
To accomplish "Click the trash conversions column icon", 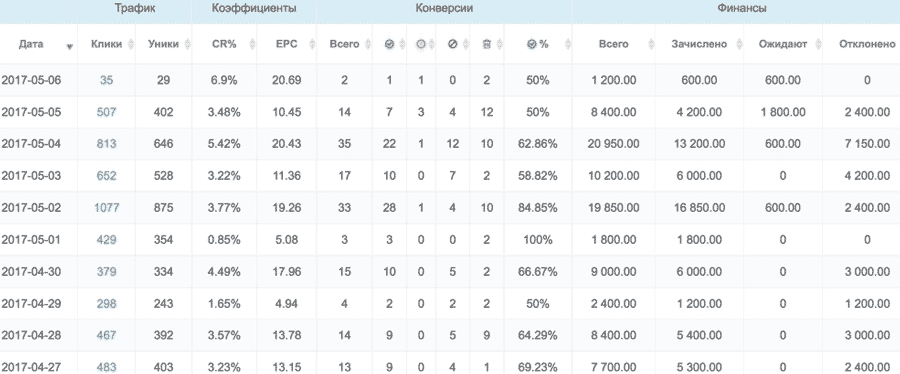I will click(486, 44).
